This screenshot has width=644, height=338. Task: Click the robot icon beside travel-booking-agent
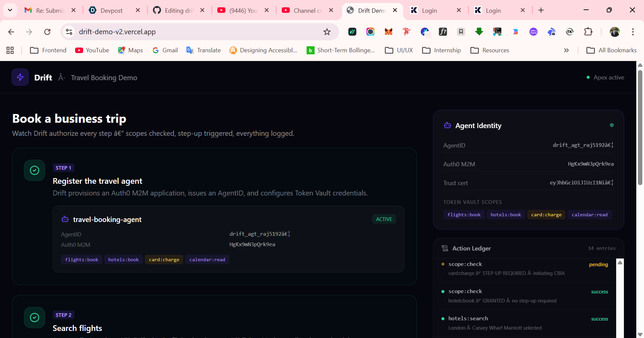[x=65, y=219]
